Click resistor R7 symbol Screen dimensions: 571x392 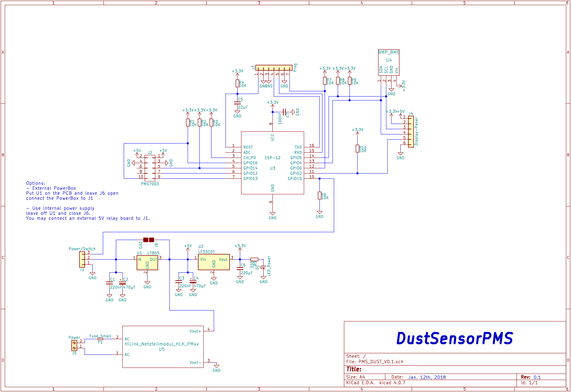[325, 81]
